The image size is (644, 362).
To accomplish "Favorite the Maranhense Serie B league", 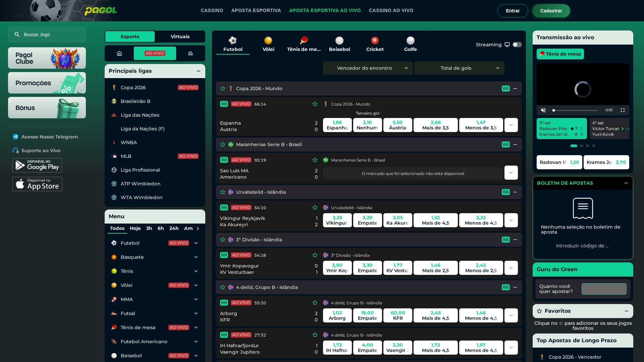I will click(x=223, y=144).
